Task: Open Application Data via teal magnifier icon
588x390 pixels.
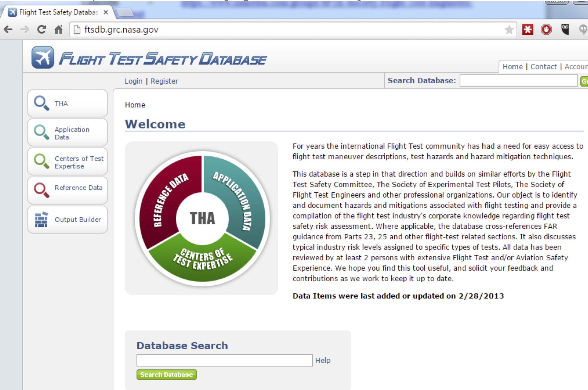Action: [41, 132]
